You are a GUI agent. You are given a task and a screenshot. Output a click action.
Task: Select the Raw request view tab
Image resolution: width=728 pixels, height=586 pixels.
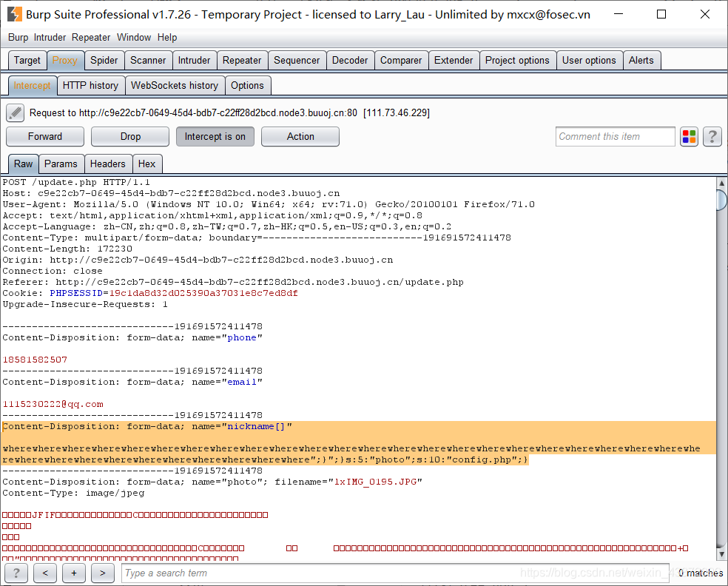tap(23, 164)
